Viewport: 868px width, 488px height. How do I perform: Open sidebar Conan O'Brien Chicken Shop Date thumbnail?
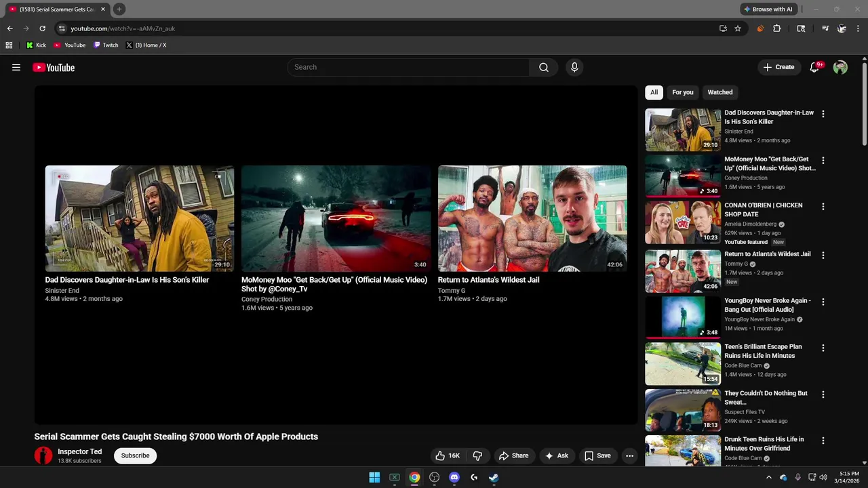coord(683,222)
